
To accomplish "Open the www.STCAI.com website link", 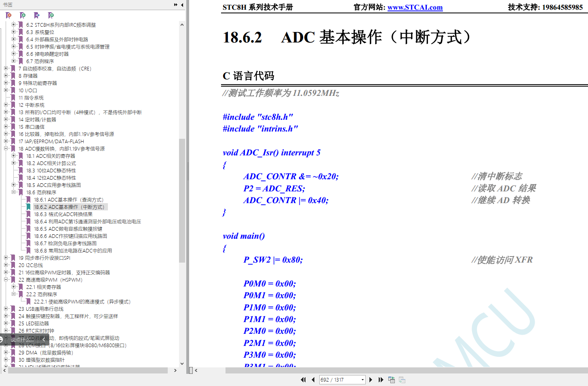I will (x=415, y=7).
